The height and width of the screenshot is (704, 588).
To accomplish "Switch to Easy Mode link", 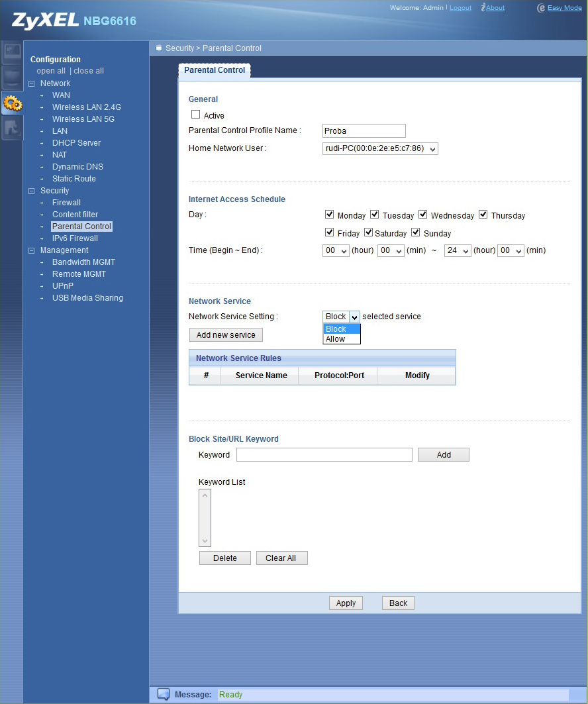I will pyautogui.click(x=564, y=8).
